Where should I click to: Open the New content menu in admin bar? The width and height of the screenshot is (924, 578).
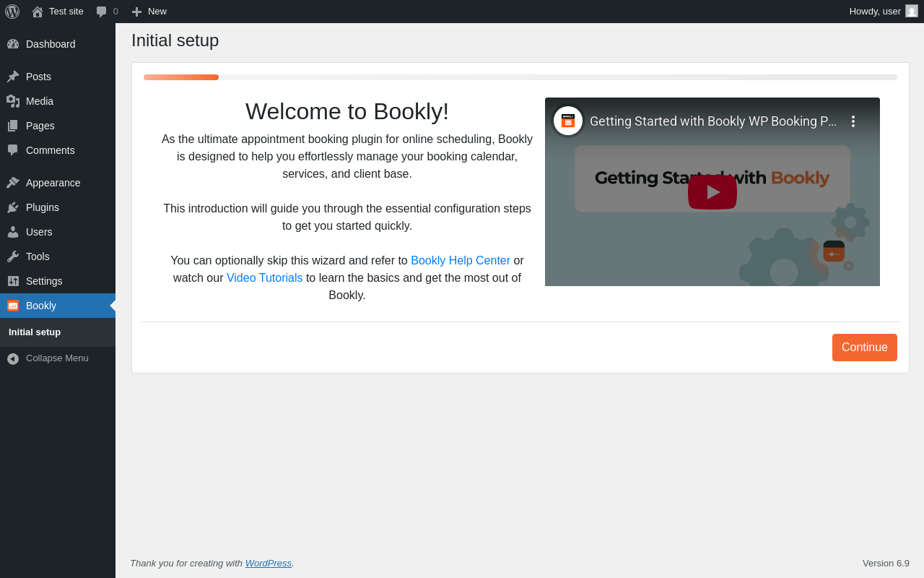149,12
